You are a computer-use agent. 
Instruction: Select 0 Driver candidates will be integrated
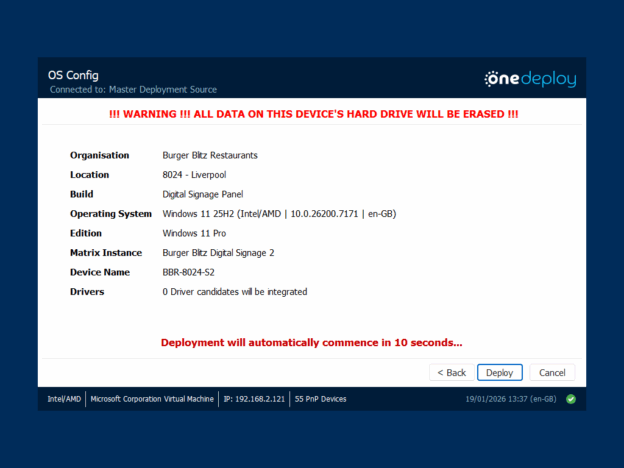(x=235, y=292)
